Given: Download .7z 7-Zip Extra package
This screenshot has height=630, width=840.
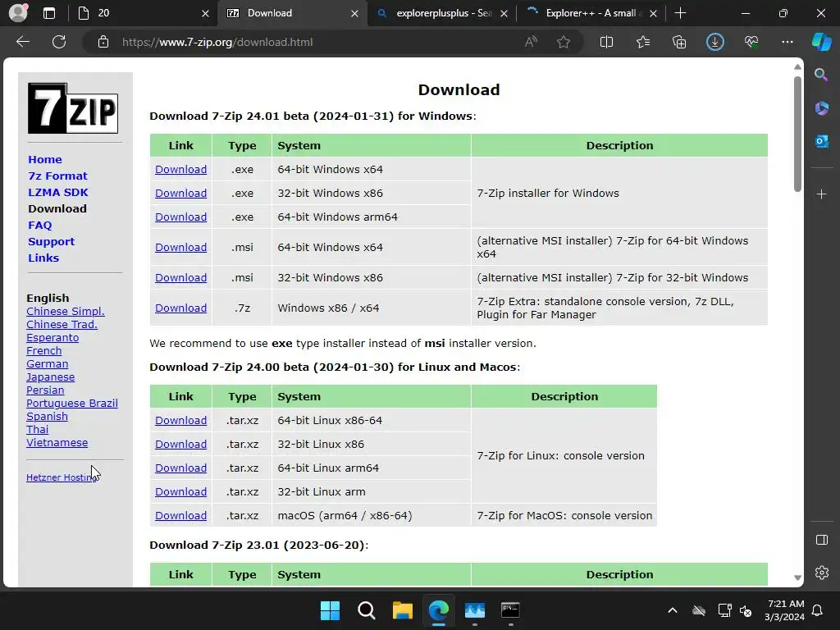Looking at the screenshot, I should pos(180,308).
